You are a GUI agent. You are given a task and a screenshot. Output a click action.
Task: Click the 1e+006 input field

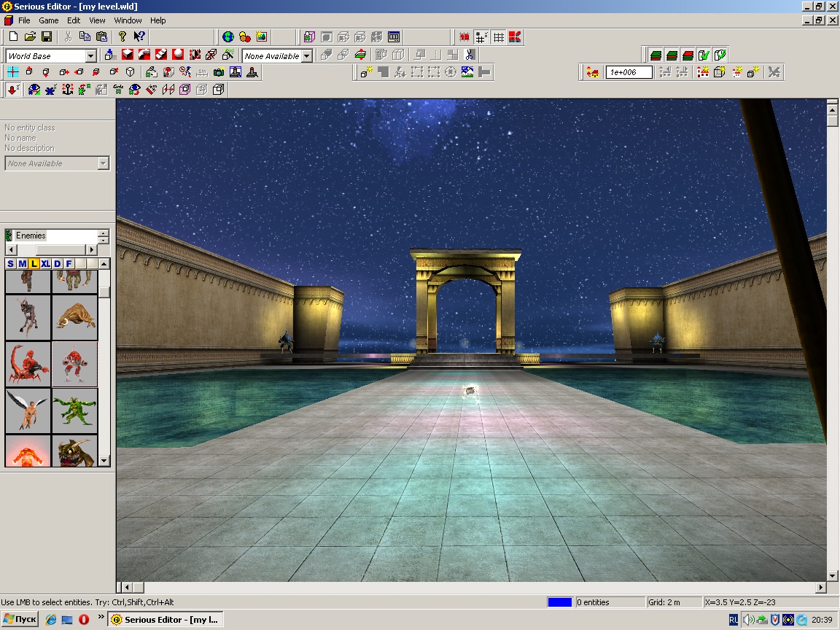(629, 71)
